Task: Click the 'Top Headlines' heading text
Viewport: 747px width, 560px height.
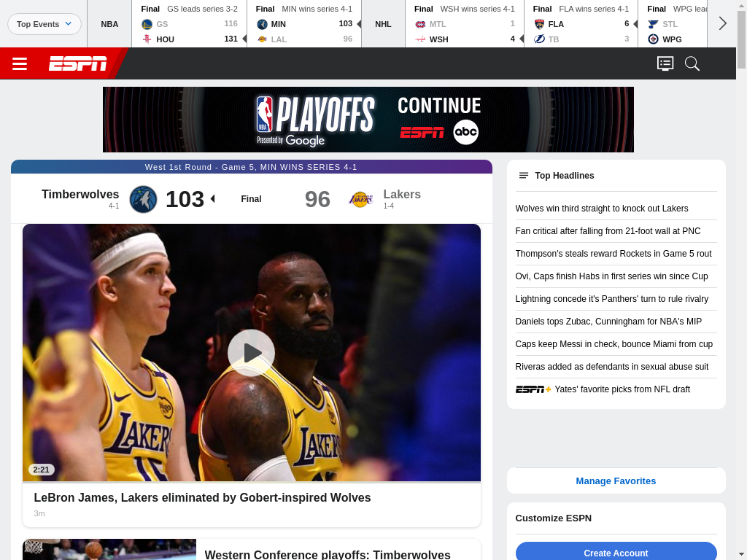Action: pos(565,176)
